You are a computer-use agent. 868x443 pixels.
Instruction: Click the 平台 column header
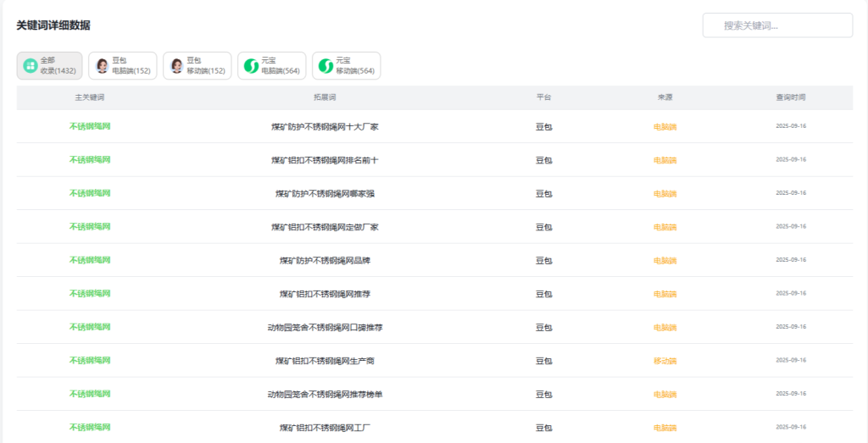click(543, 97)
